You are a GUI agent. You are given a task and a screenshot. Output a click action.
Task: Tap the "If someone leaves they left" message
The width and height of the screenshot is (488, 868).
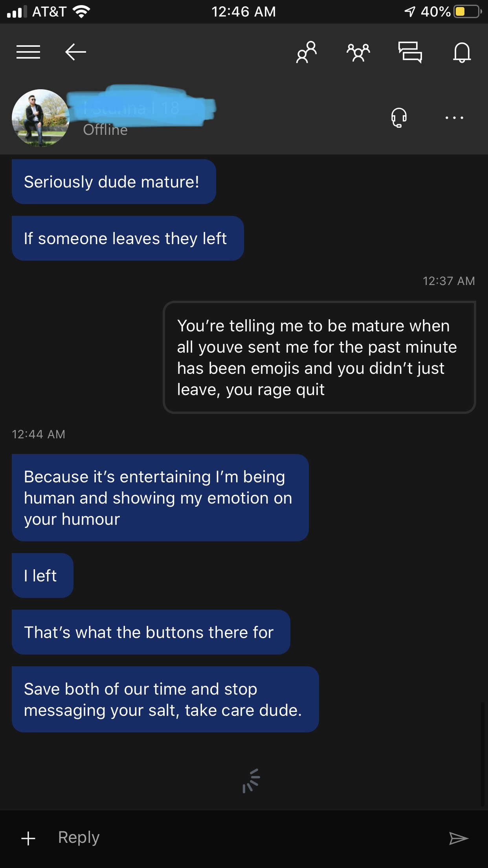128,238
